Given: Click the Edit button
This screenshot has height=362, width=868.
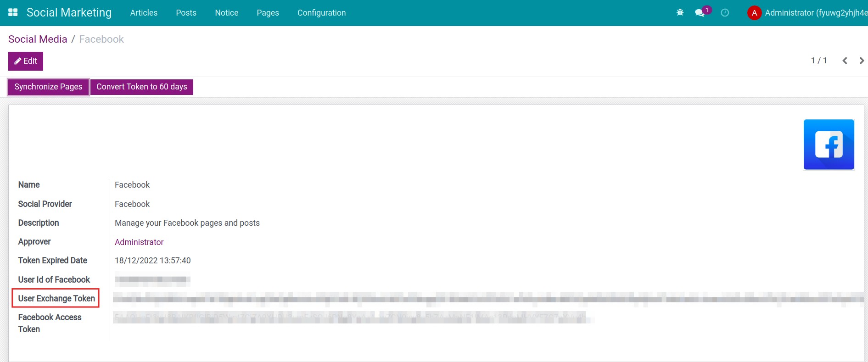Looking at the screenshot, I should click(26, 61).
